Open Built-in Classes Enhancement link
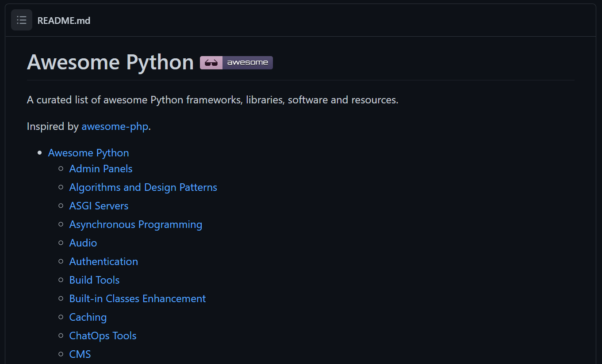 138,299
